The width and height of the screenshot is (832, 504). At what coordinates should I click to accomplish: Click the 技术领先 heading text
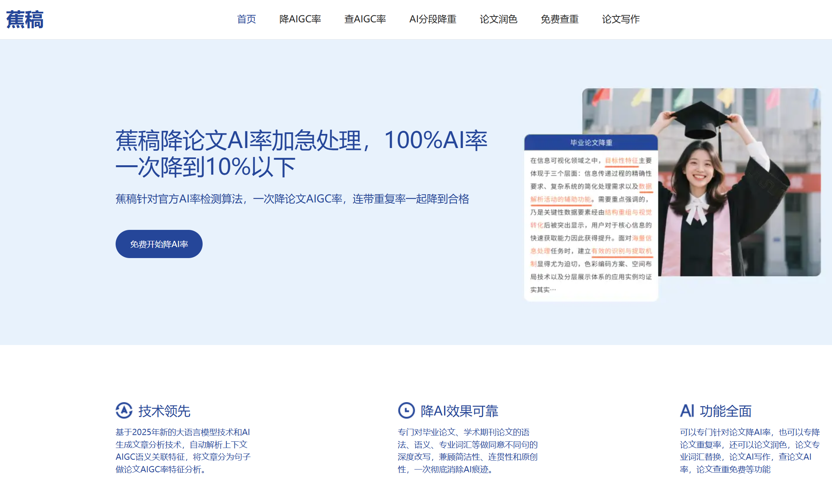164,411
